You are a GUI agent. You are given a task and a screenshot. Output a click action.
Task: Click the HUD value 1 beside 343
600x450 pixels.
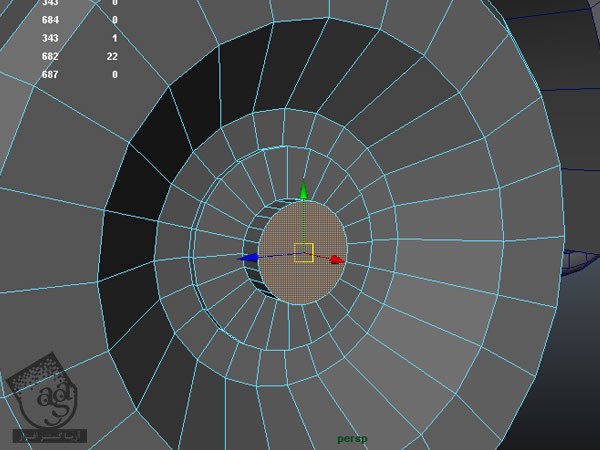point(115,38)
